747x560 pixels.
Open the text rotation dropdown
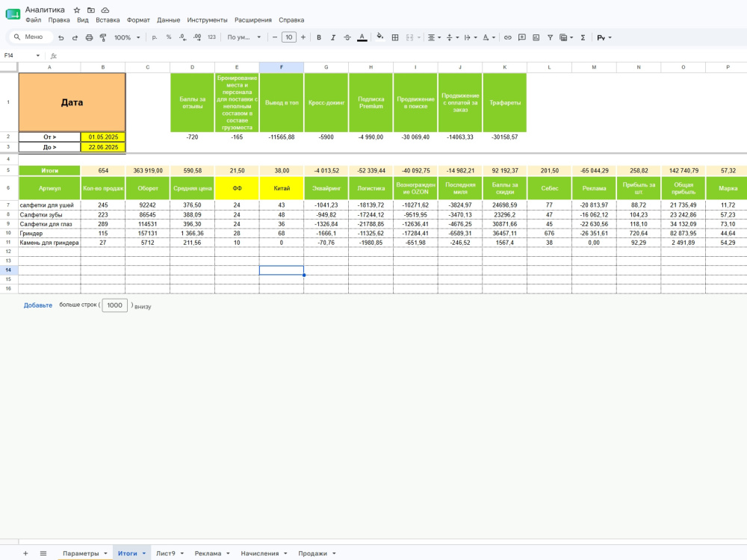[489, 37]
